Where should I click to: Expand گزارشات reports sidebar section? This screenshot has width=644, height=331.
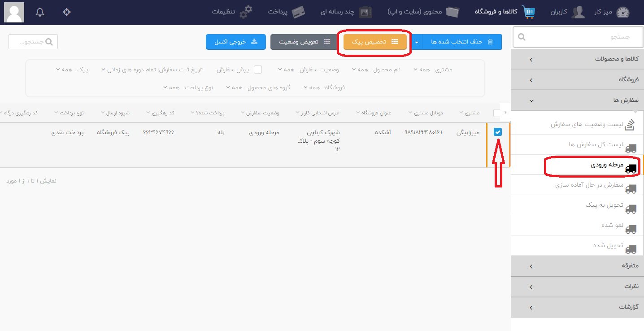point(577,307)
